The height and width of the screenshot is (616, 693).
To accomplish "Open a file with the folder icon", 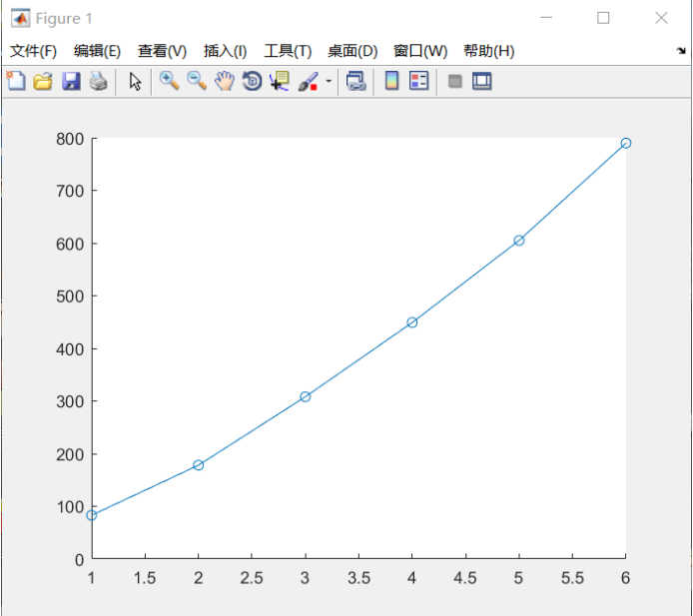I will coord(43,81).
